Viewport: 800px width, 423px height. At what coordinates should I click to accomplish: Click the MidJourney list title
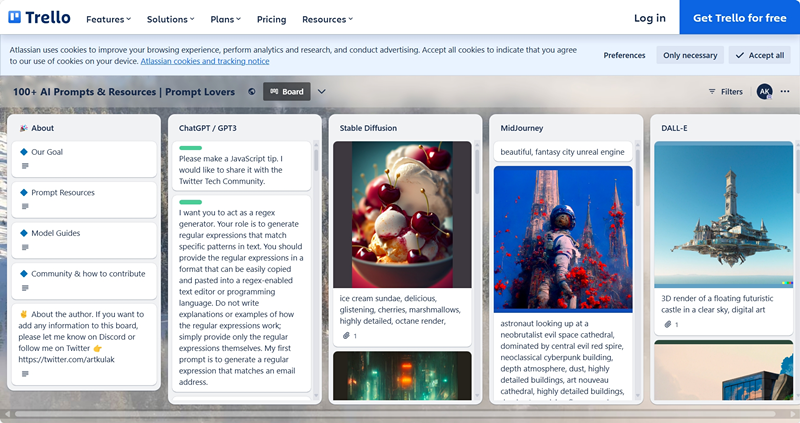tap(521, 128)
